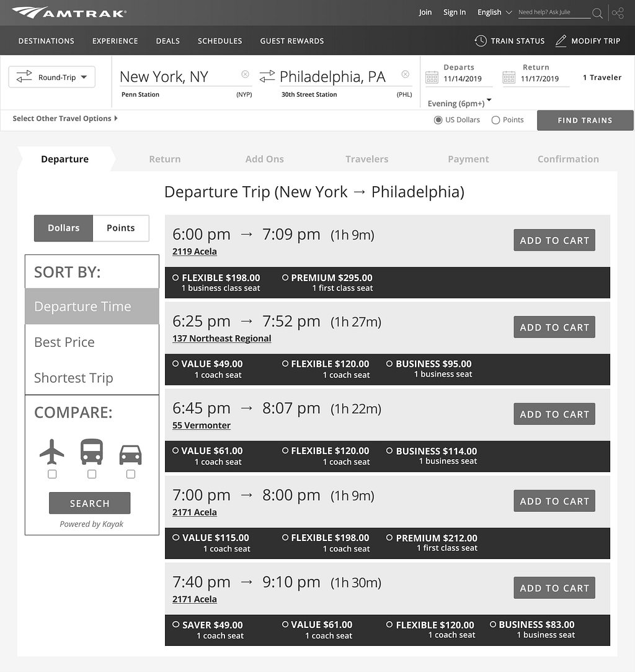Image resolution: width=635 pixels, height=672 pixels.
Task: Open the 137 Northeast Regional train link
Action: coord(222,338)
